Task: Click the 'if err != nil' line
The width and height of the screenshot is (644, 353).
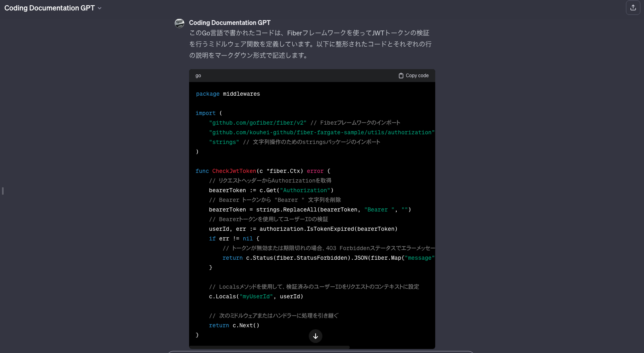Action: (234, 239)
